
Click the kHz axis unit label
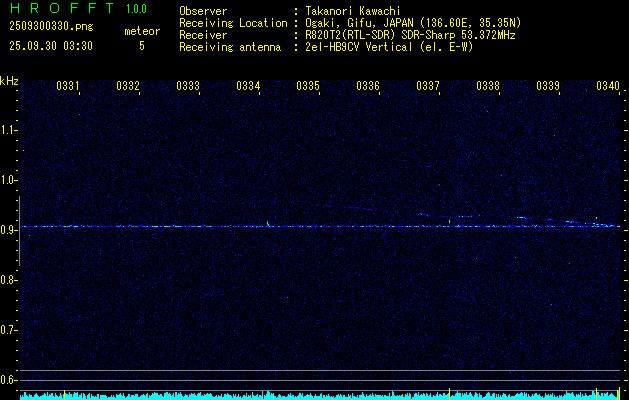coord(9,81)
